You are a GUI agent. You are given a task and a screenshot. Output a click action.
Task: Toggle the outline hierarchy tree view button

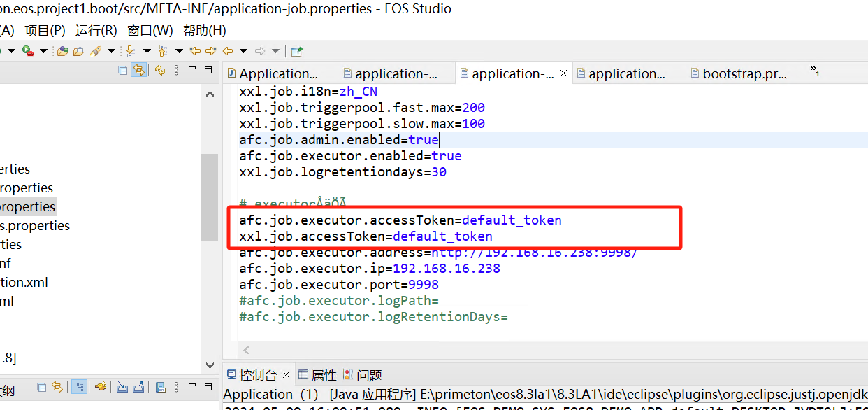pos(79,387)
